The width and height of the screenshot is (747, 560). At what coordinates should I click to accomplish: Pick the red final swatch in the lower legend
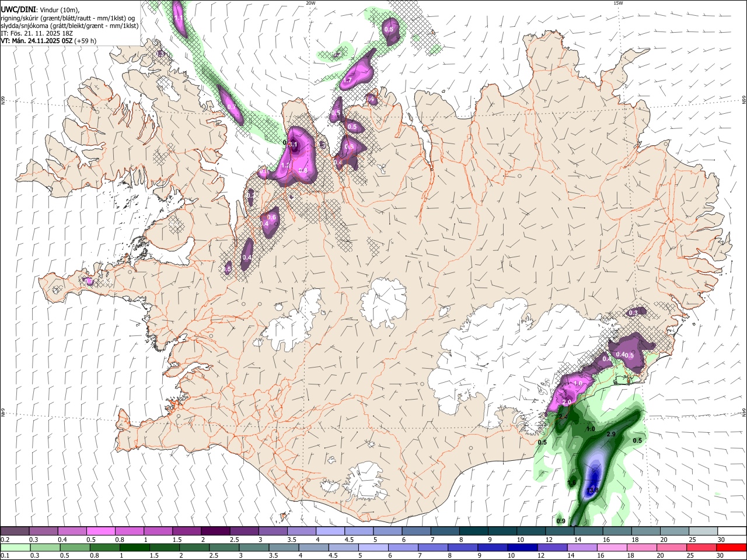coord(731,548)
